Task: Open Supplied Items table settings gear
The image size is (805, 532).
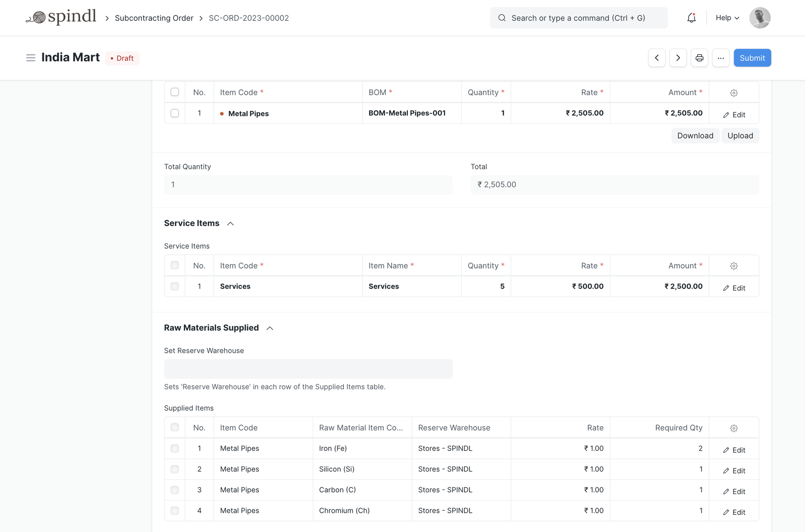Action: [734, 428]
